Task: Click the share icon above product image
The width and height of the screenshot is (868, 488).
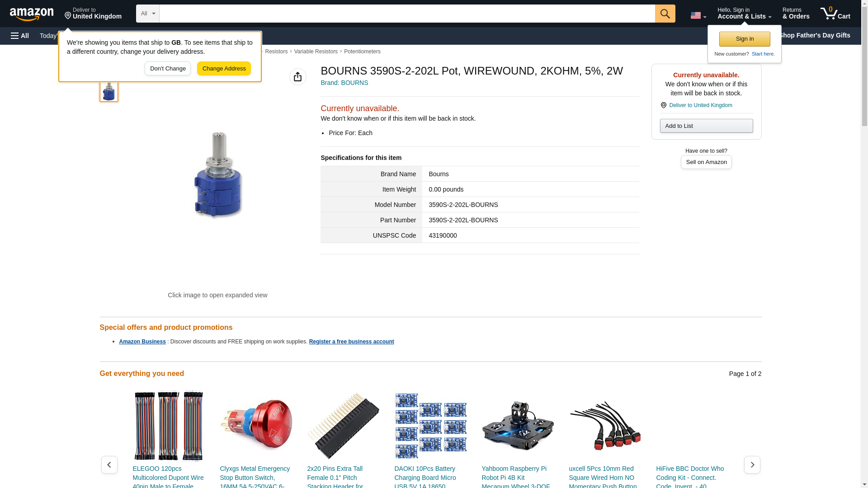Action: click(297, 77)
